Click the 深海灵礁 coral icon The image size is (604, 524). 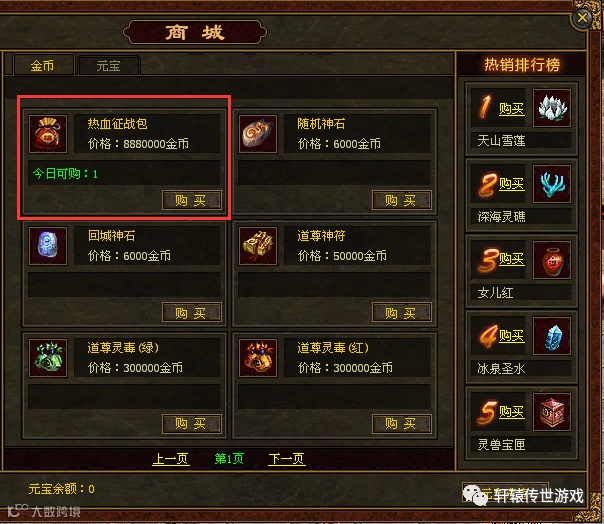pyautogui.click(x=552, y=184)
